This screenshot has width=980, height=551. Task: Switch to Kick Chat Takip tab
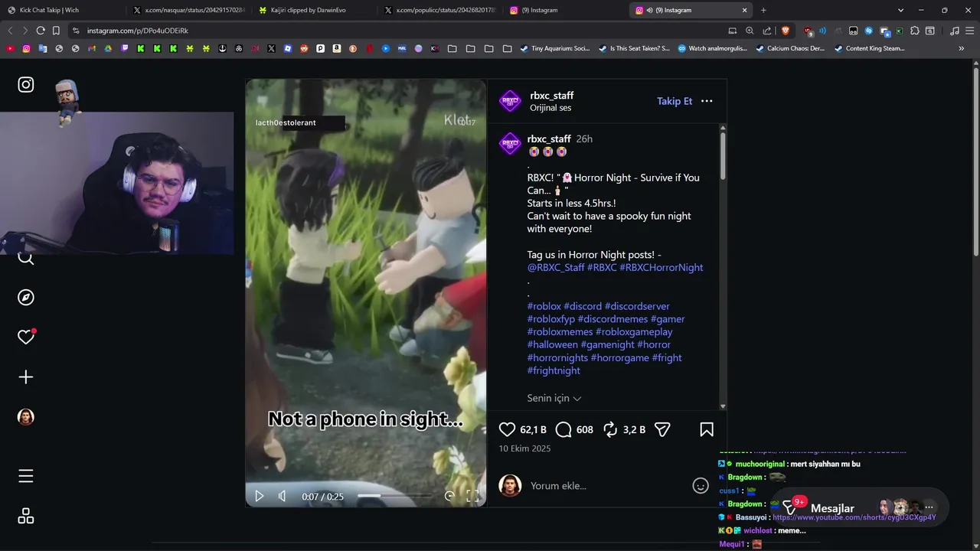[61, 10]
